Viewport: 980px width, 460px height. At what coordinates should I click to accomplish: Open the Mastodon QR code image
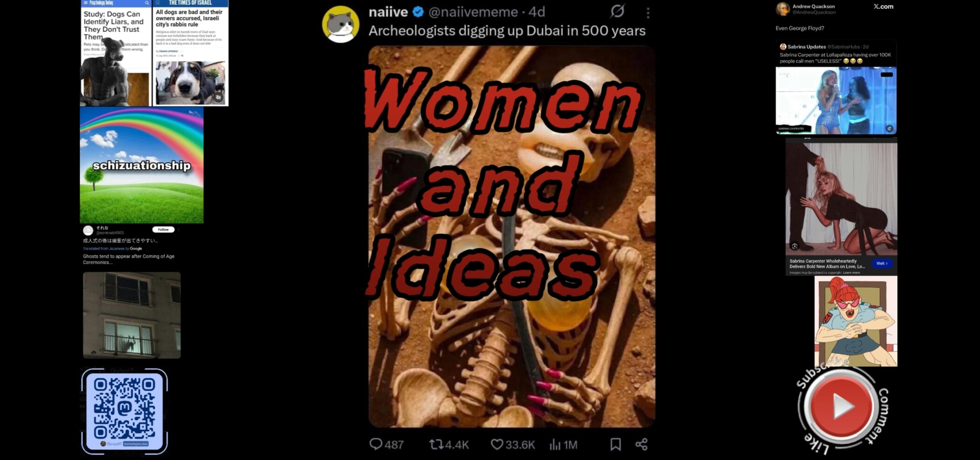(x=124, y=411)
